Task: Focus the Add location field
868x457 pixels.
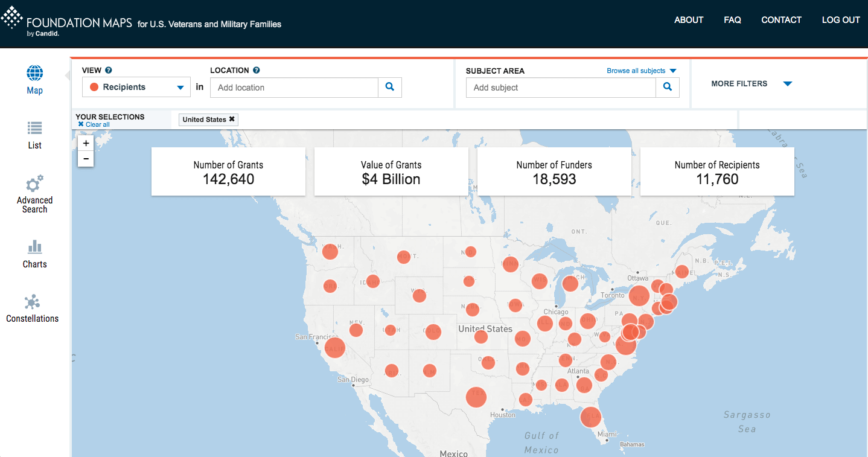Action: click(294, 88)
